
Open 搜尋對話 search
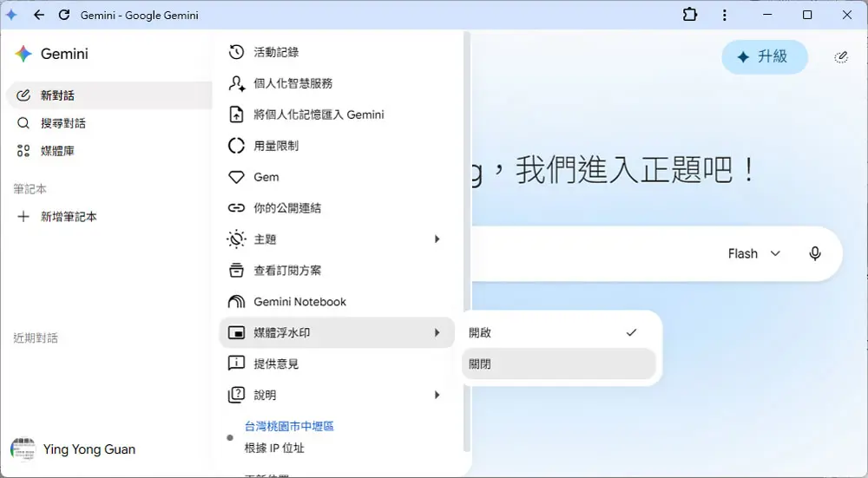(109, 123)
